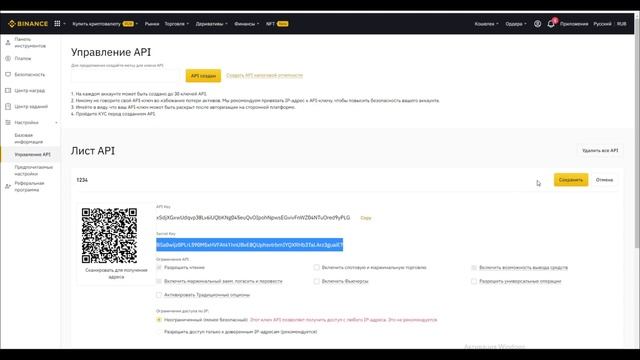Open Basic Information in sidebar
The image size is (640, 360).
pyautogui.click(x=29, y=138)
